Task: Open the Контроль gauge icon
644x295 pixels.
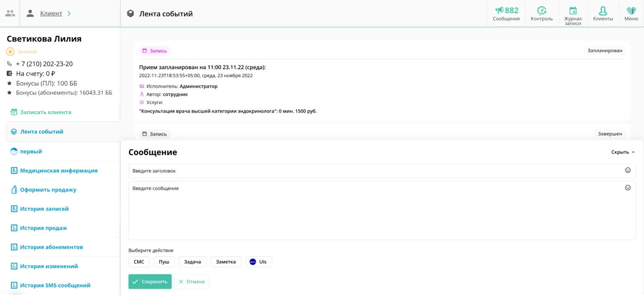Action: [542, 10]
